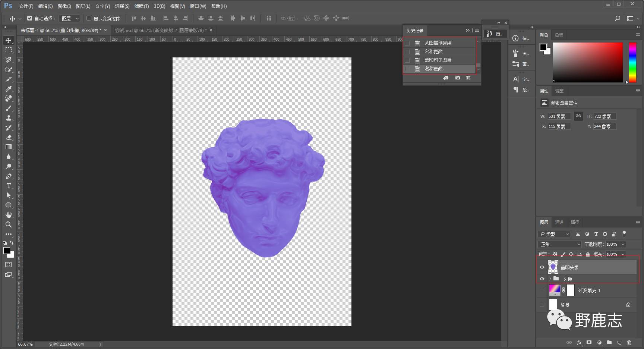Switch to the 尝试.psd document tab
This screenshot has height=349, width=644.
(x=160, y=31)
